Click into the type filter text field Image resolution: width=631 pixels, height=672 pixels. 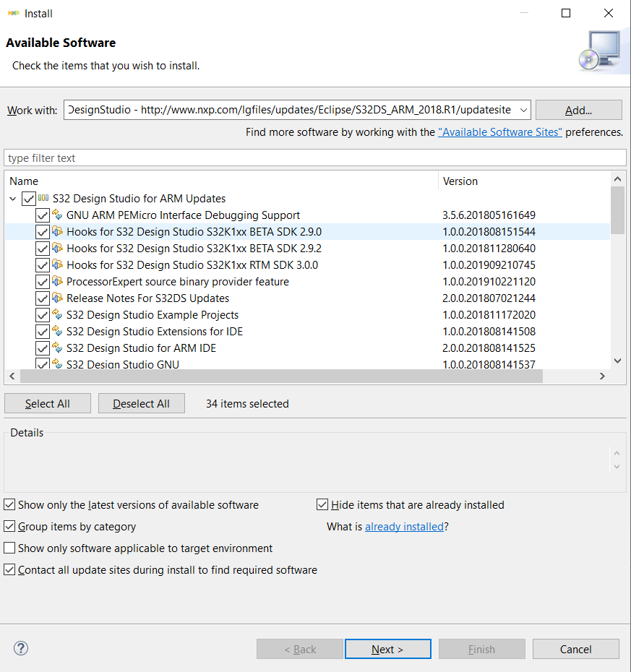pyautogui.click(x=314, y=158)
